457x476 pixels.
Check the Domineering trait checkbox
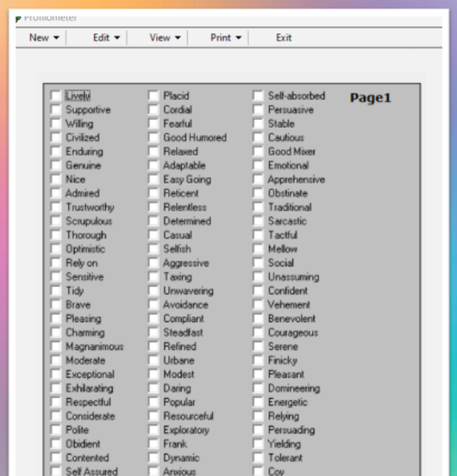pyautogui.click(x=258, y=388)
